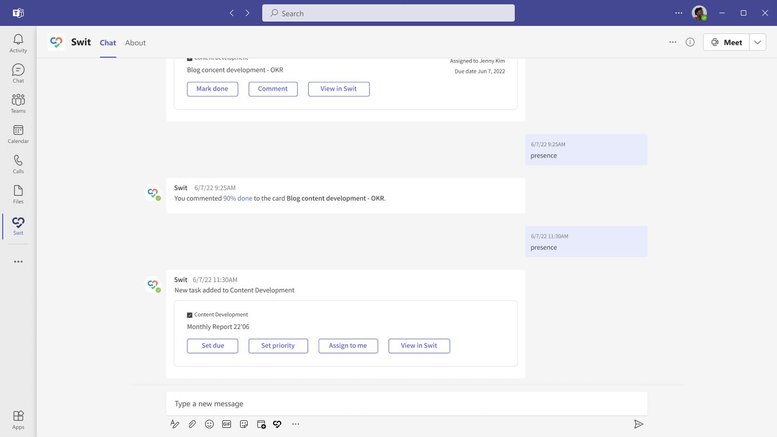Viewport: 777px width, 437px height.
Task: Click the Assign to me button
Action: pos(348,346)
